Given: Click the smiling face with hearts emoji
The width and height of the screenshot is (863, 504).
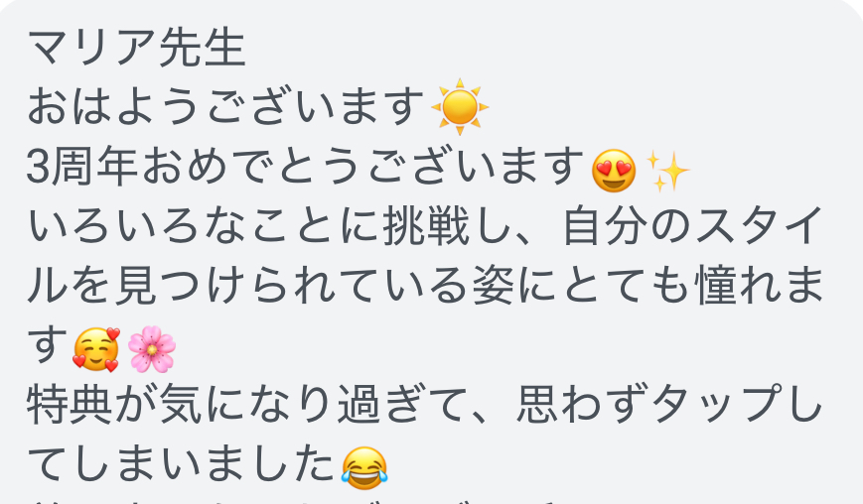Looking at the screenshot, I should coord(96,349).
